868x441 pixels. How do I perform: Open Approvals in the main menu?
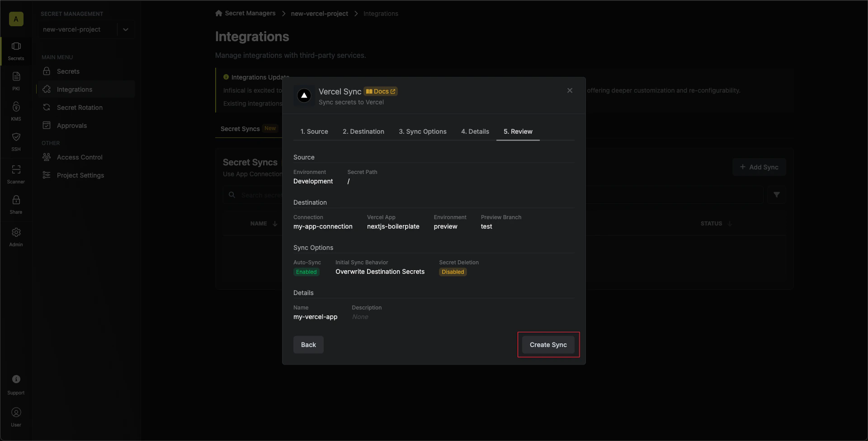pyautogui.click(x=86, y=126)
